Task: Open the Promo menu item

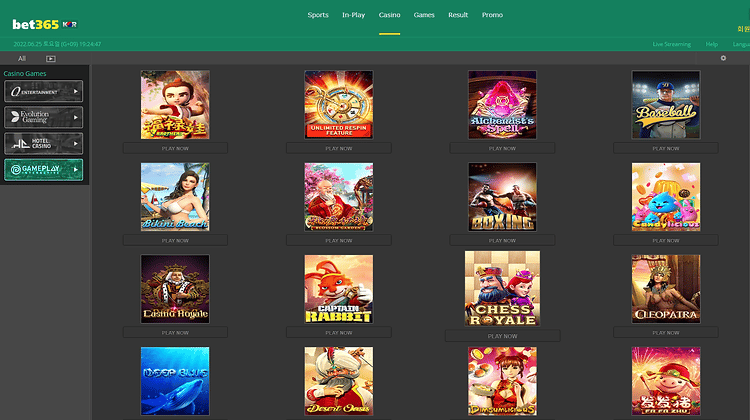Action: coord(492,15)
